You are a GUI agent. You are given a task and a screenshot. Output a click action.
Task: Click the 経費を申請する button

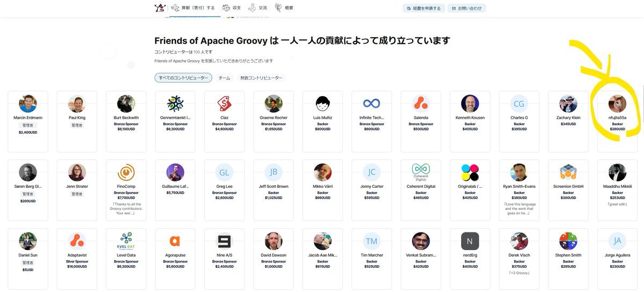423,9
